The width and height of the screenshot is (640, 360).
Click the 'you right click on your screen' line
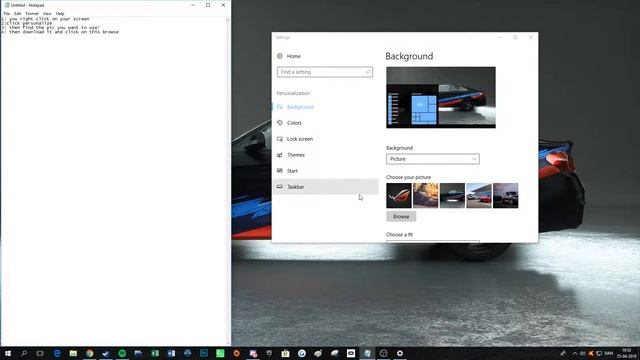point(46,19)
